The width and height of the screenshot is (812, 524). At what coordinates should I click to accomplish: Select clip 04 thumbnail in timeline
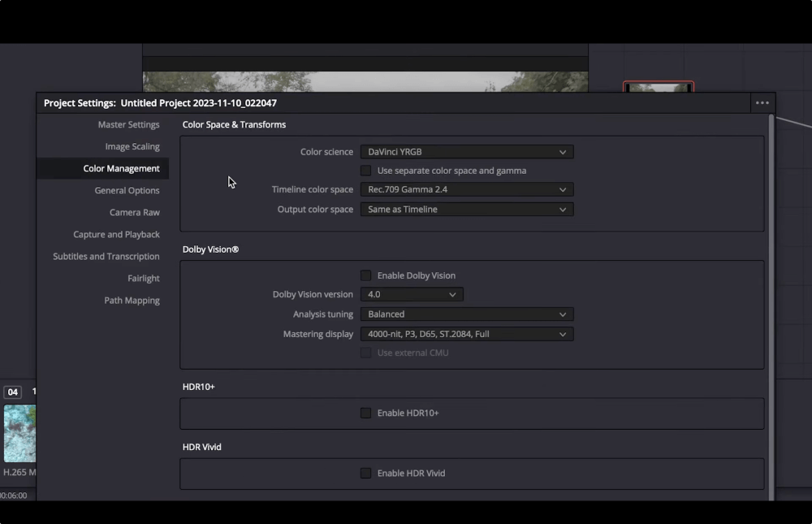coord(19,433)
